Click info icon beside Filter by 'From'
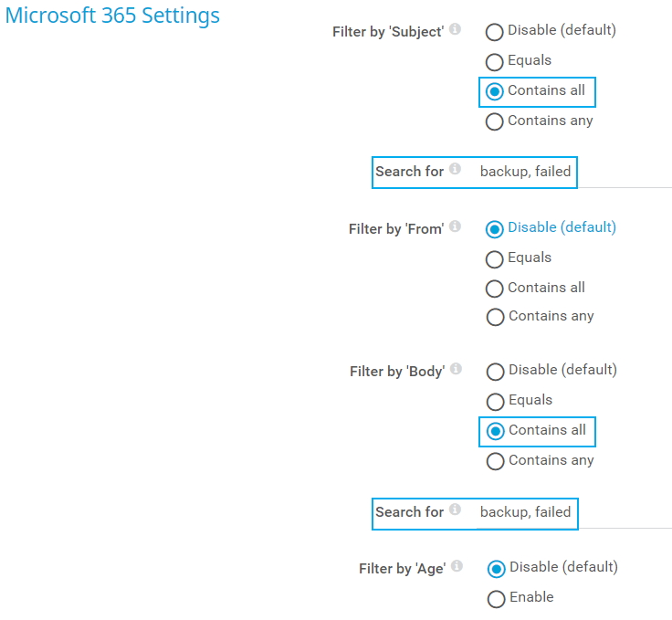Image resolution: width=672 pixels, height=620 pixels. coord(455,226)
